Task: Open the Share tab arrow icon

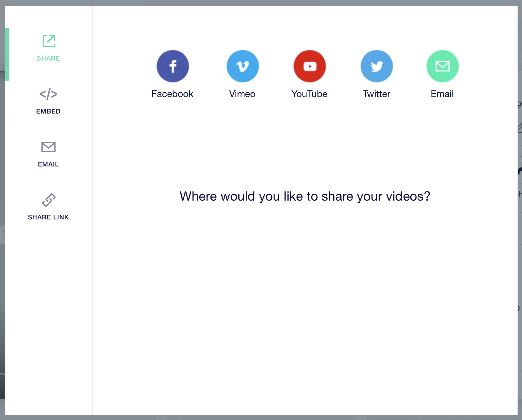Action: point(49,41)
